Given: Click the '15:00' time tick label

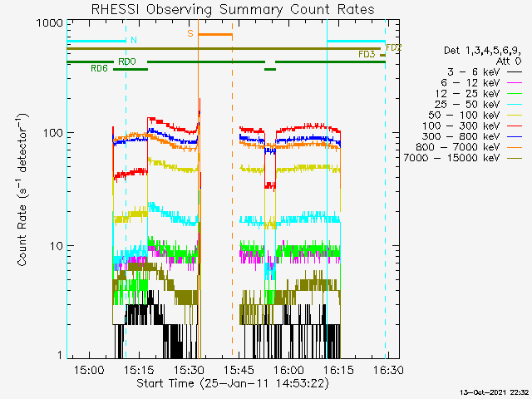Looking at the screenshot, I should point(89,370).
